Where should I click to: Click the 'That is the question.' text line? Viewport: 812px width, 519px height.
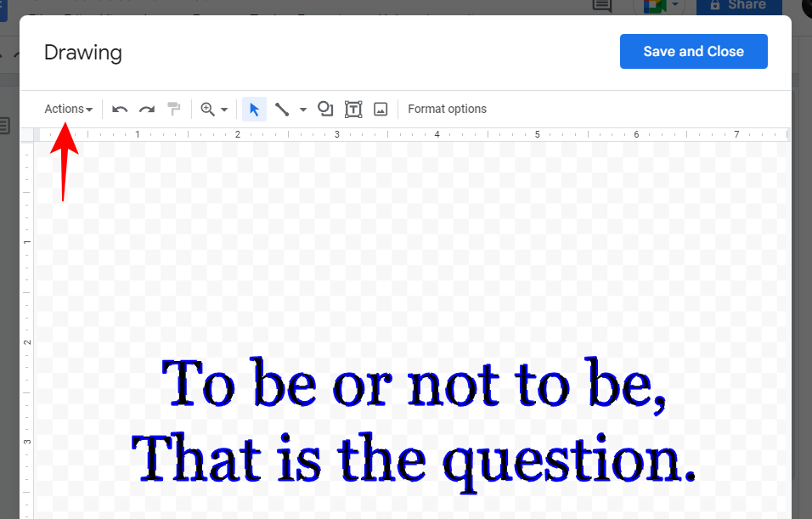[414, 460]
